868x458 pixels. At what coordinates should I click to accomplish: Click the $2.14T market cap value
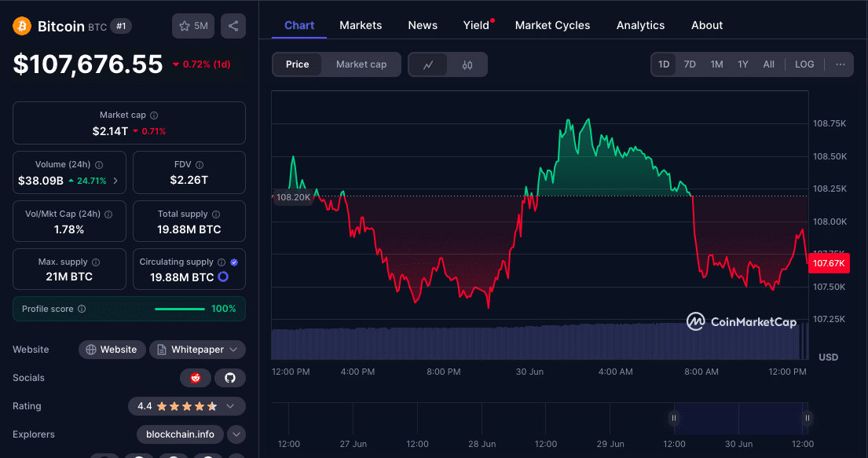click(110, 131)
